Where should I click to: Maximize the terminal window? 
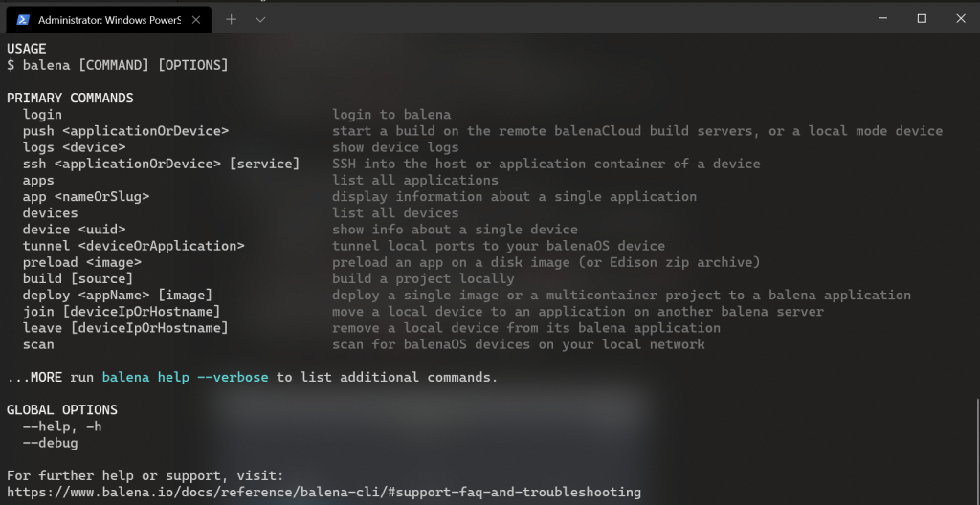tap(922, 19)
